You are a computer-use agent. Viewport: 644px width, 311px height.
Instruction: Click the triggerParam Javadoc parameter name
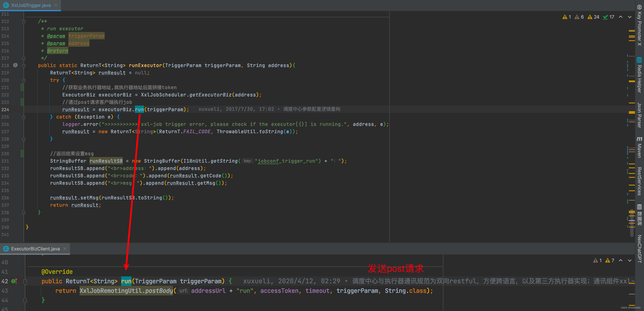(x=86, y=36)
